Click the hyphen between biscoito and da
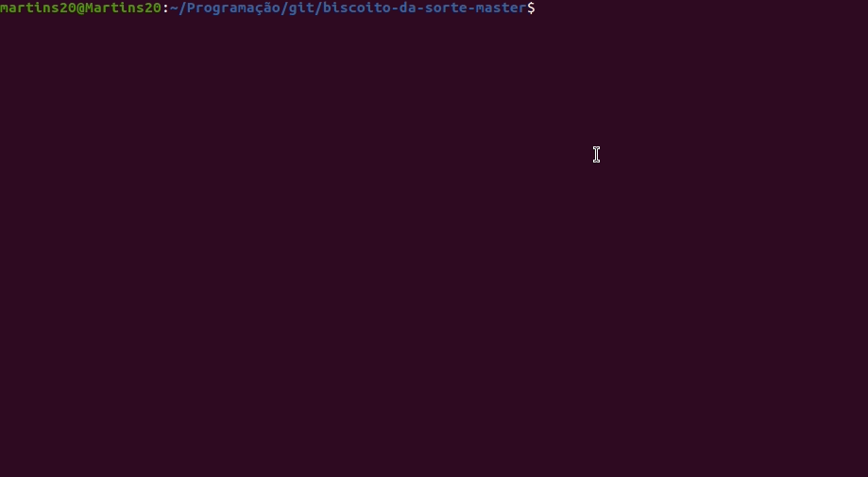Screen dimensions: 868x477 coord(395,9)
